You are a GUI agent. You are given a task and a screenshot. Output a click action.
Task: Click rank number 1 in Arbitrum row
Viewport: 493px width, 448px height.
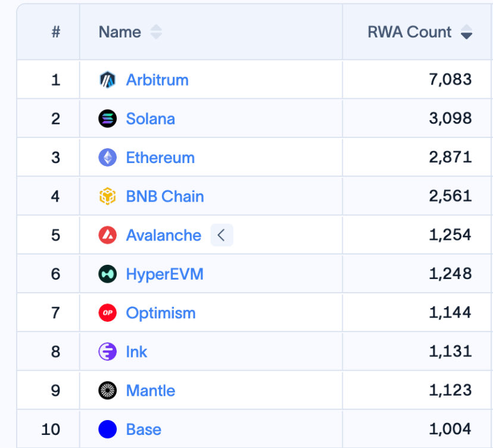click(x=55, y=80)
